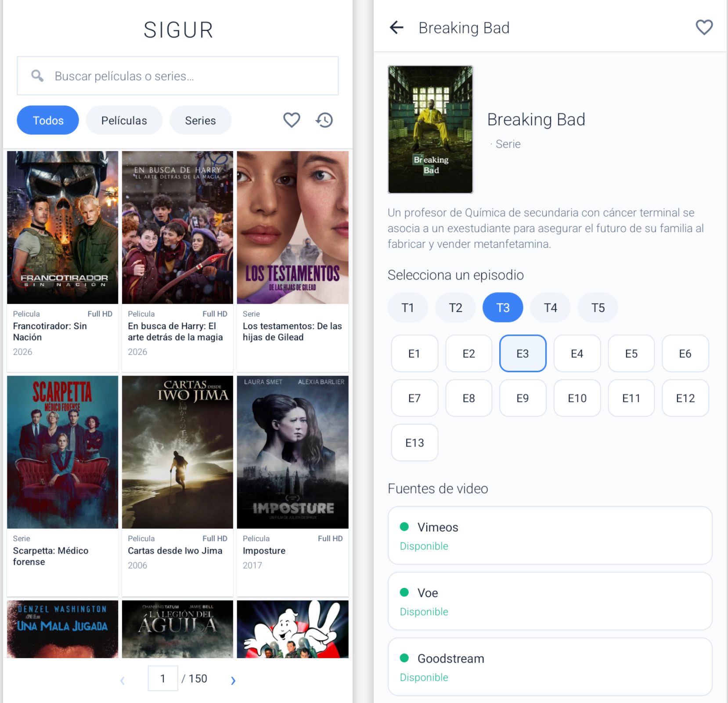Choose season T4

[550, 308]
